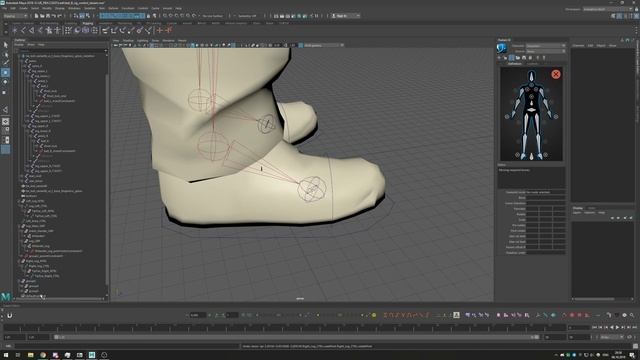This screenshot has height=360, width=640.
Task: Open the Layers menu in layer editor
Action: pos(577,213)
